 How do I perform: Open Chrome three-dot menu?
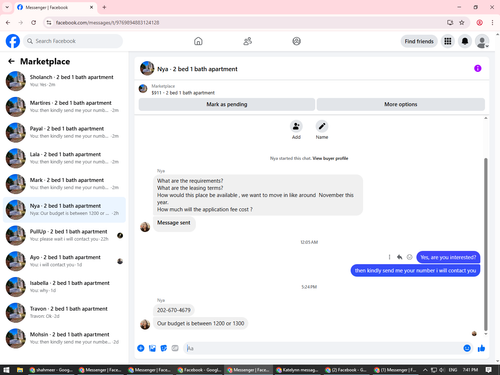pyautogui.click(x=492, y=22)
